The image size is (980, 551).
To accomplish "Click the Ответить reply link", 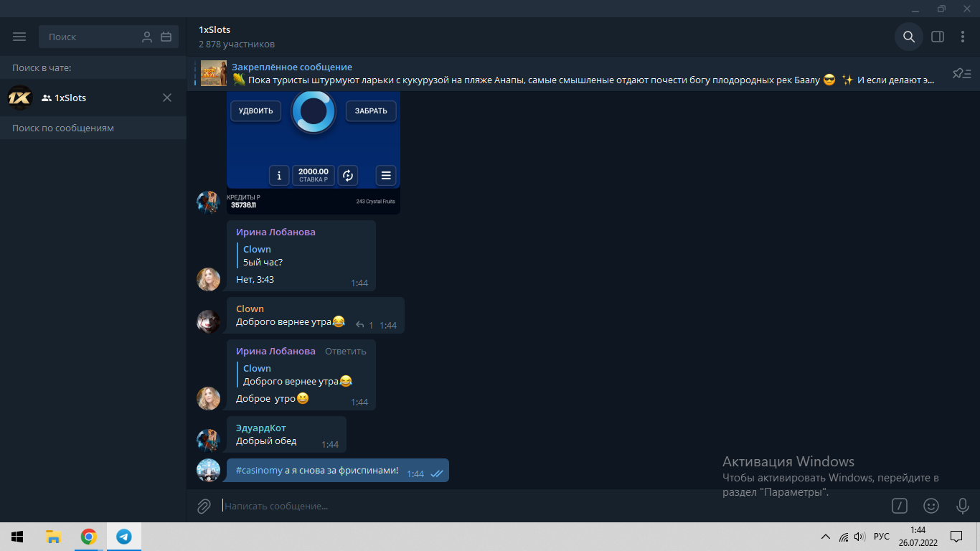I will click(x=346, y=351).
